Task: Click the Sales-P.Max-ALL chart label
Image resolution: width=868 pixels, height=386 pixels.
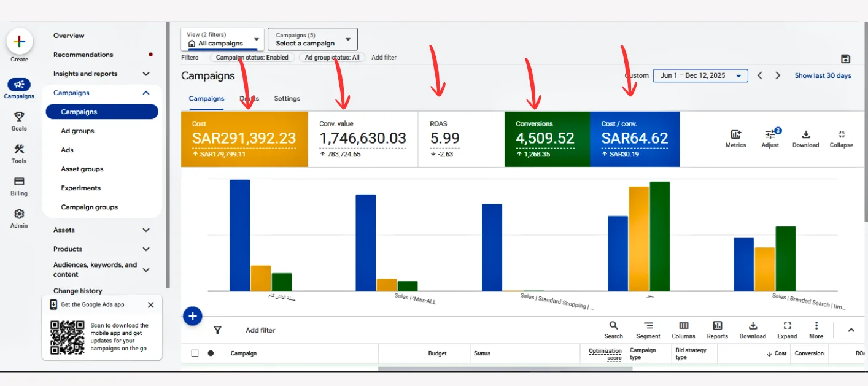Action: (415, 299)
